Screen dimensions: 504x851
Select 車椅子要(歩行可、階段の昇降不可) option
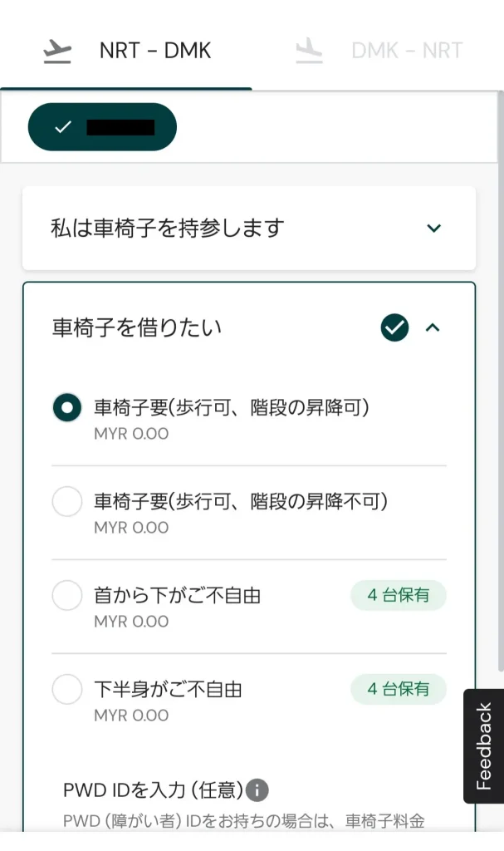click(x=67, y=501)
